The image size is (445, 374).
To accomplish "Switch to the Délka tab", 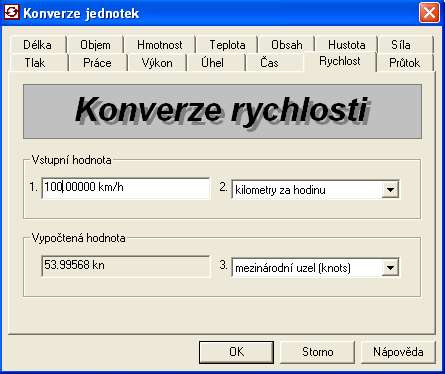I will coord(38,45).
